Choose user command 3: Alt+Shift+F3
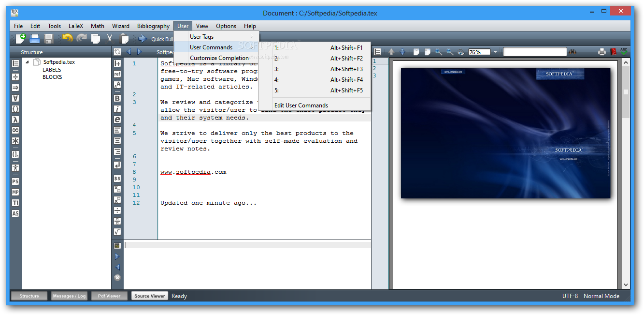Image resolution: width=644 pixels, height=315 pixels. click(315, 69)
